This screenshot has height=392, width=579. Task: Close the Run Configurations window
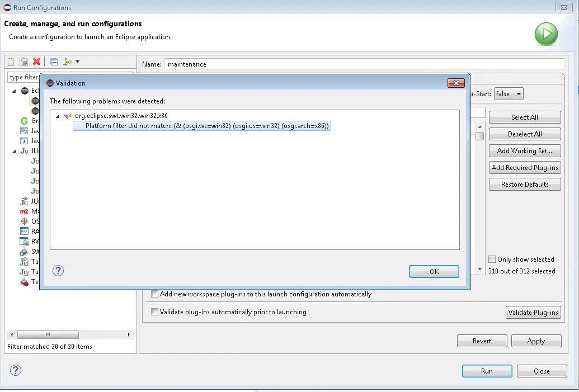(x=564, y=7)
